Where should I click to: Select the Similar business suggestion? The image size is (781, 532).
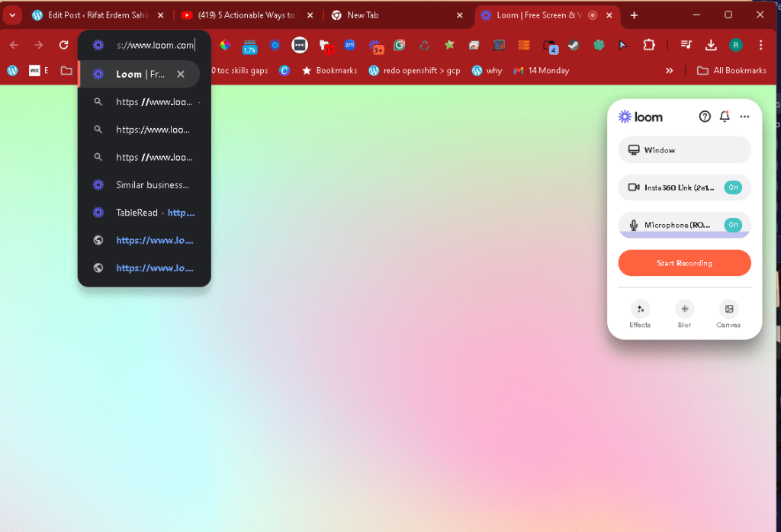[x=144, y=185]
